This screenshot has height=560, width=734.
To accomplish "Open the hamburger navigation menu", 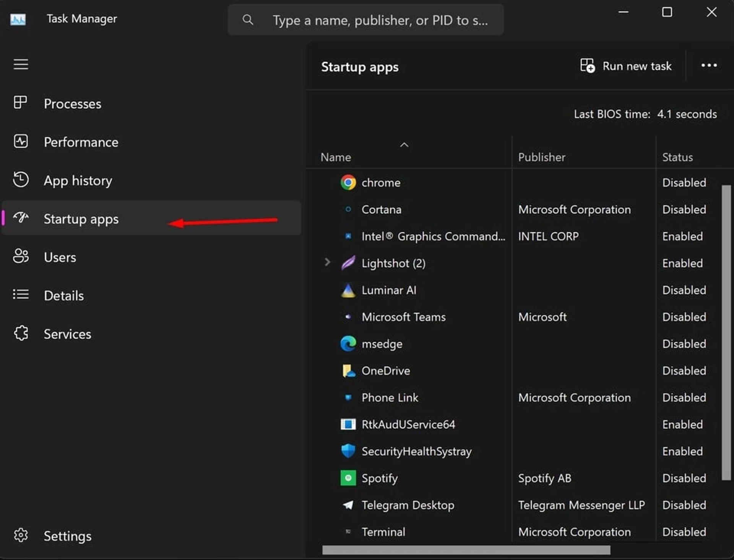I will 21,64.
